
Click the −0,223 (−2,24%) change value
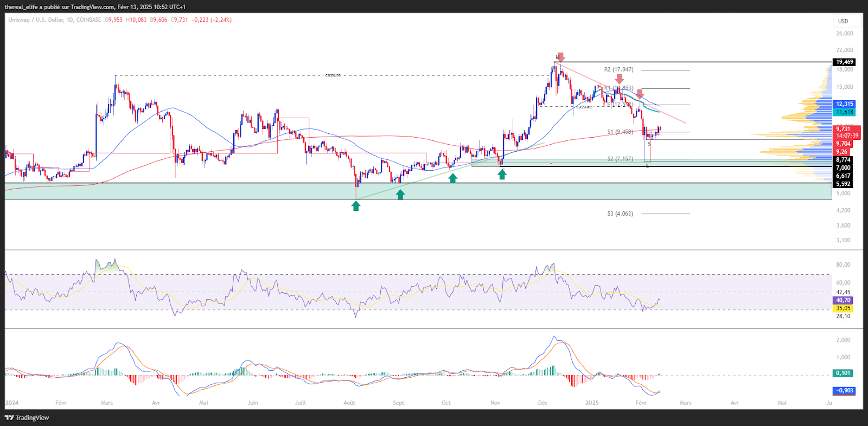coord(212,20)
